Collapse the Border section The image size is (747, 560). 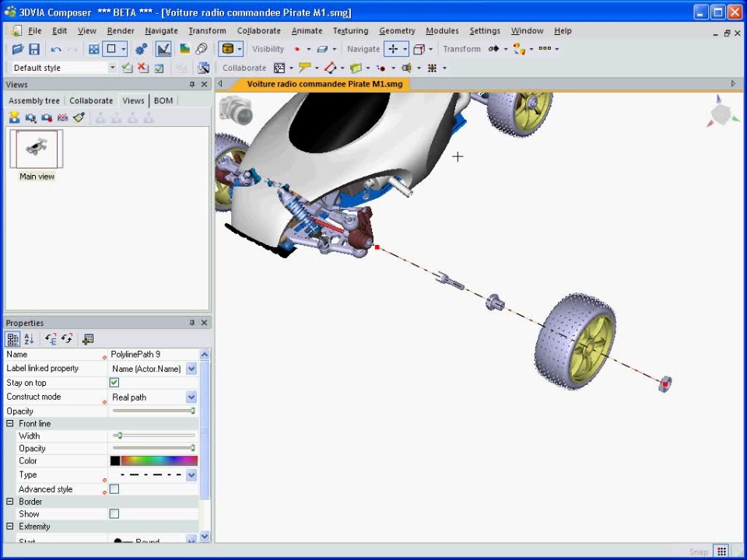point(9,502)
